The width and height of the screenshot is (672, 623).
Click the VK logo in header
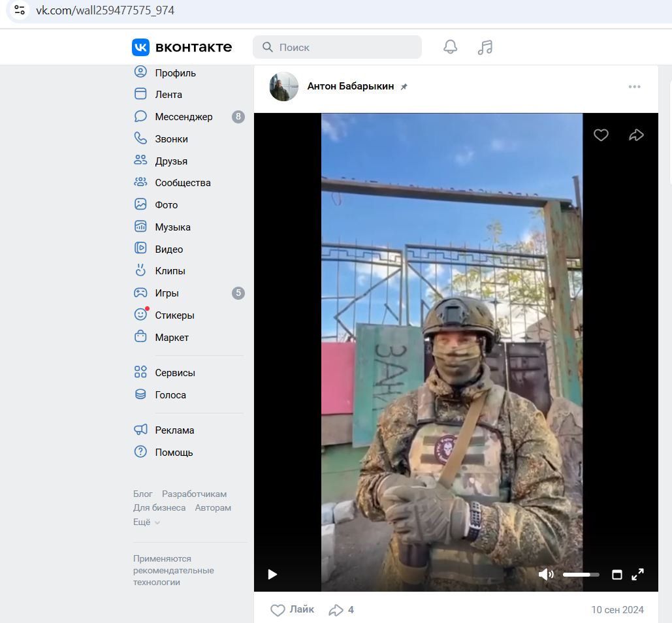pyautogui.click(x=182, y=47)
